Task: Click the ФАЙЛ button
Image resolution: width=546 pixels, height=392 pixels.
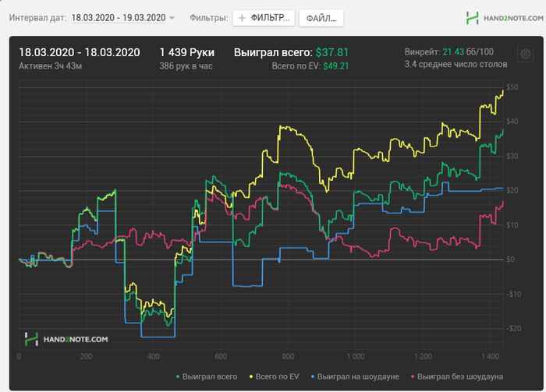Action: (x=321, y=18)
